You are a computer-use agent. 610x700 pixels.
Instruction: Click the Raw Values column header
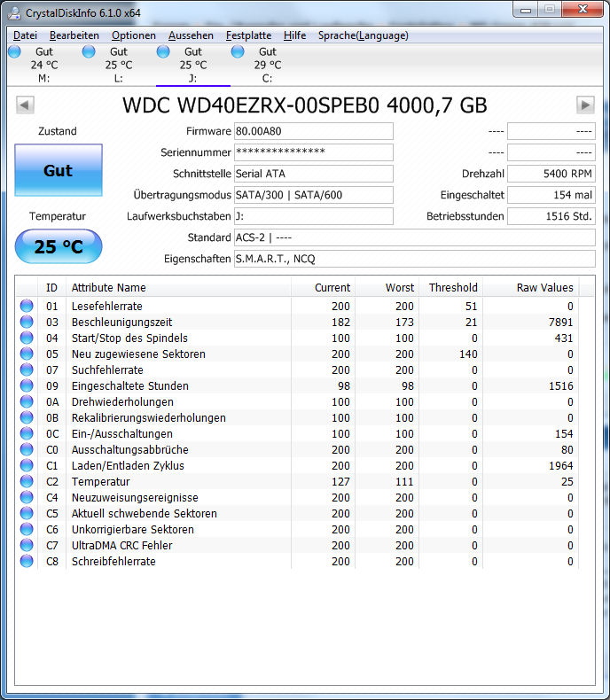pos(531,287)
